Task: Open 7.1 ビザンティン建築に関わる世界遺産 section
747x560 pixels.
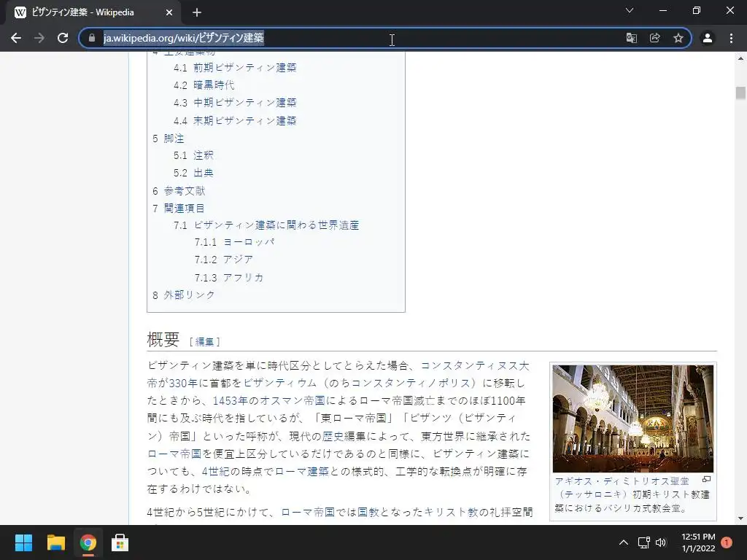Action: (x=266, y=225)
